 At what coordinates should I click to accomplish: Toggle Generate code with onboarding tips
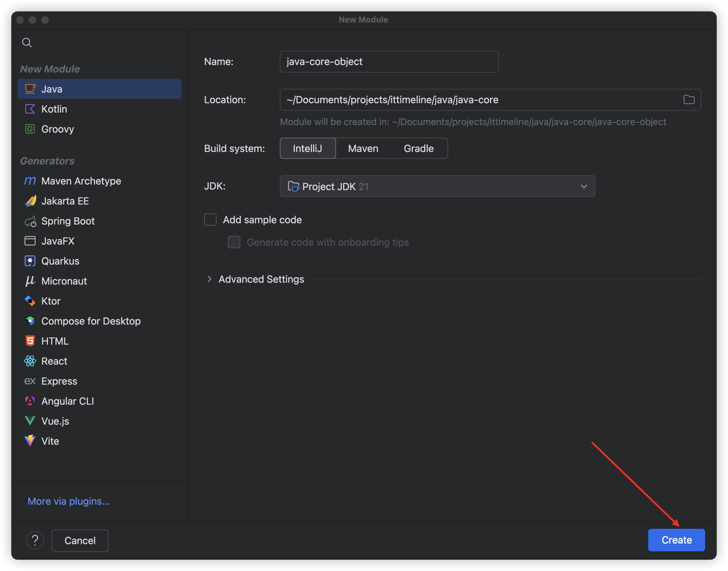pyautogui.click(x=234, y=242)
